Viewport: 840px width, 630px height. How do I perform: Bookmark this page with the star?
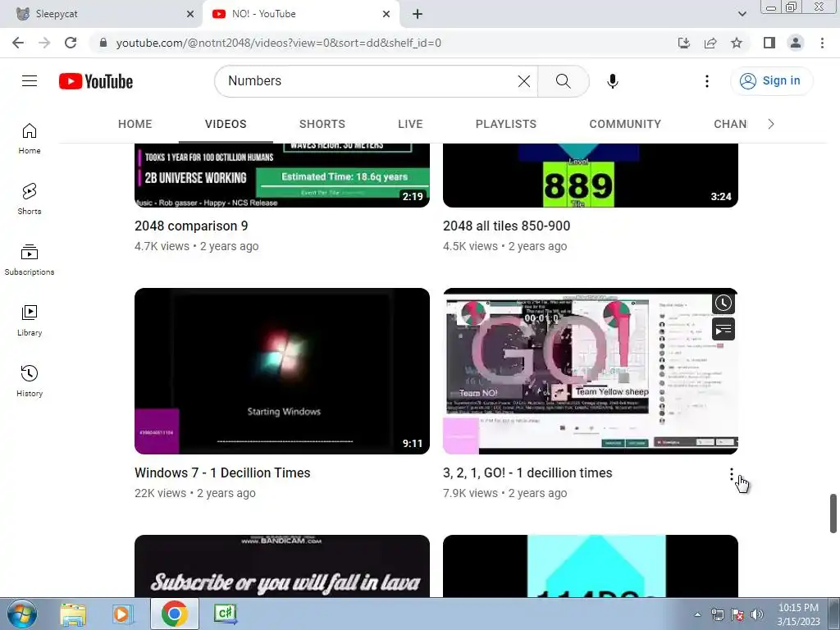(737, 43)
